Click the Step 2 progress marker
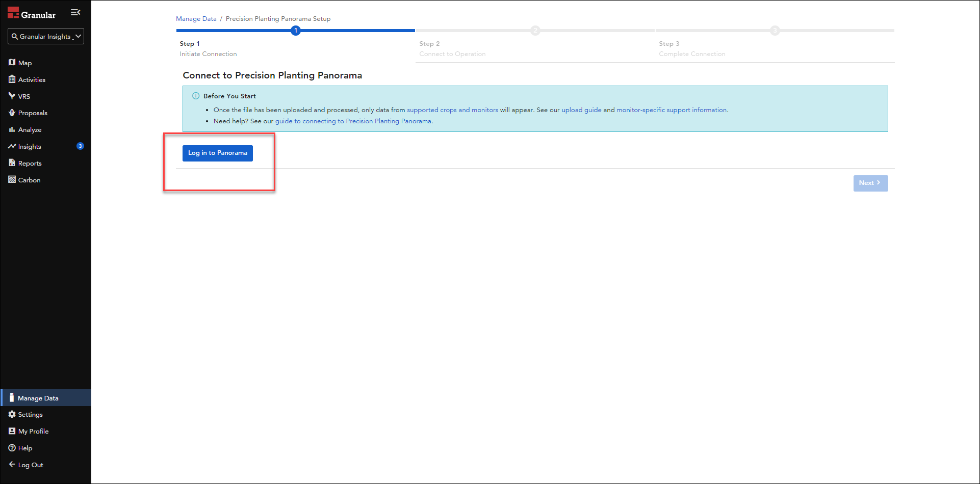Screen dimensions: 980x484 click(535, 31)
